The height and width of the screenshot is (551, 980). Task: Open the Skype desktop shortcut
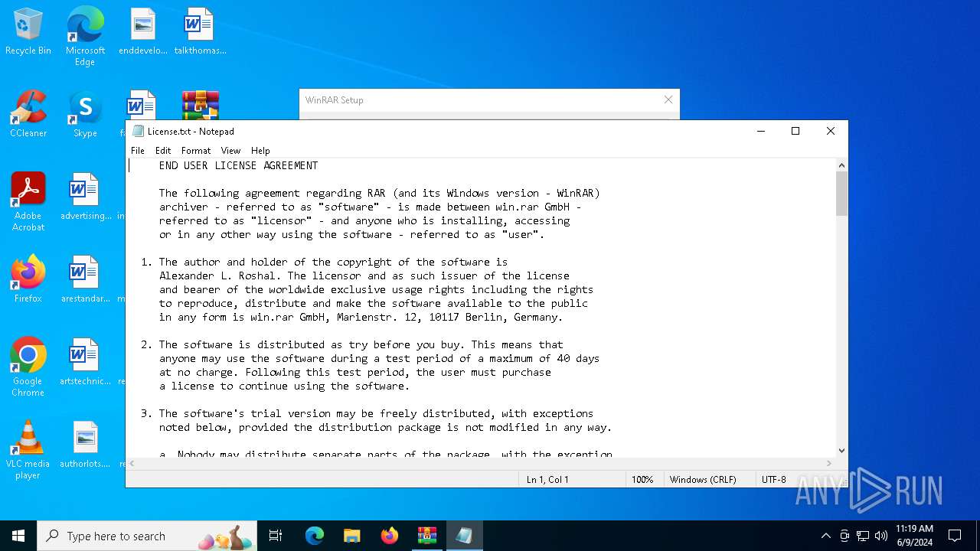[x=85, y=115]
